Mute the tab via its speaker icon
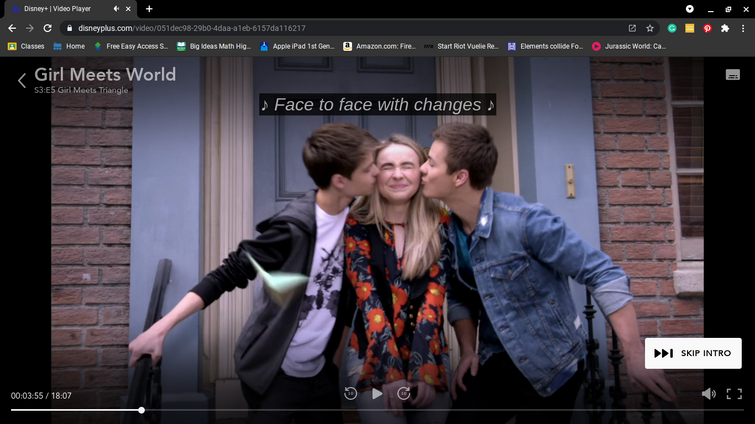The height and width of the screenshot is (424, 755). [116, 9]
